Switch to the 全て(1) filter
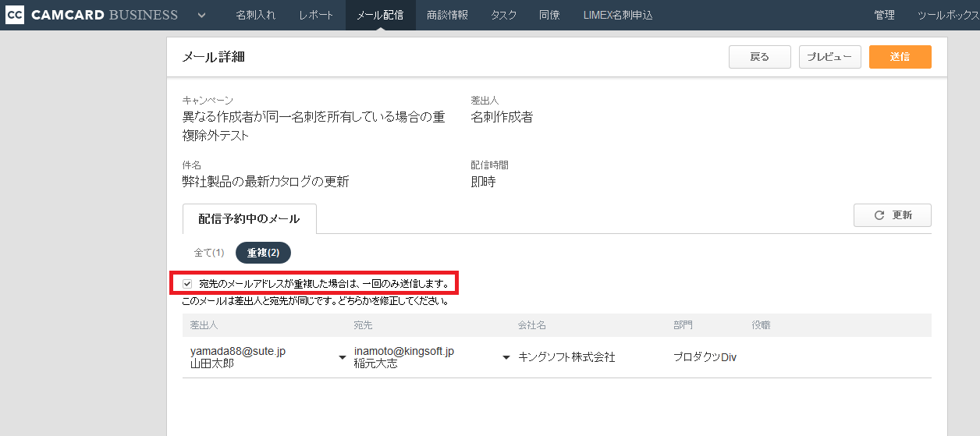This screenshot has height=436, width=980. tap(209, 253)
